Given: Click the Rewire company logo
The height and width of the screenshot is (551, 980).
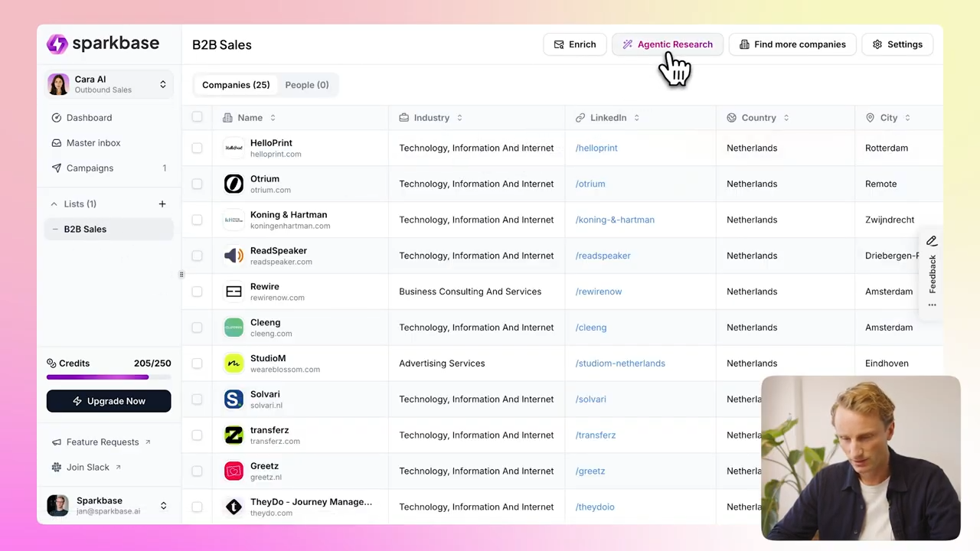Looking at the screenshot, I should click(x=234, y=292).
